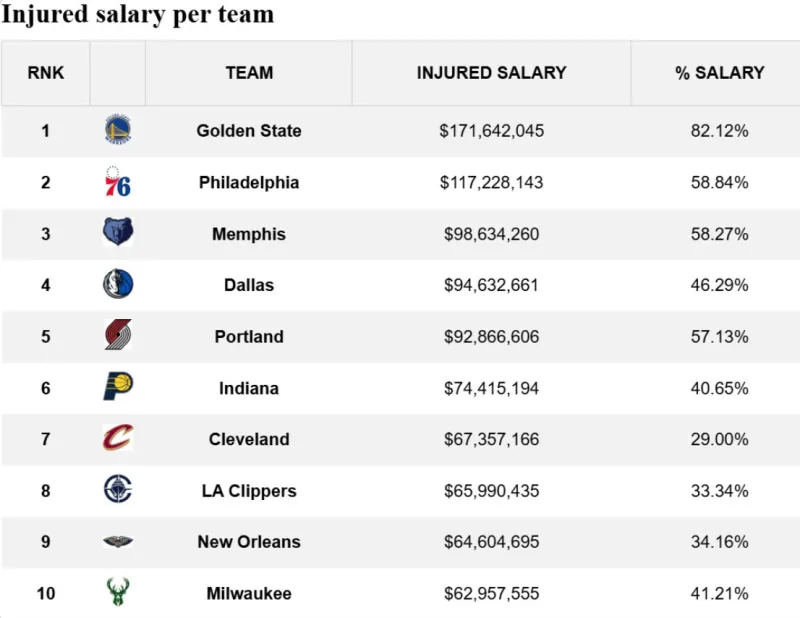Click the LA Clippers team name
This screenshot has width=800, height=618.
coord(249,491)
